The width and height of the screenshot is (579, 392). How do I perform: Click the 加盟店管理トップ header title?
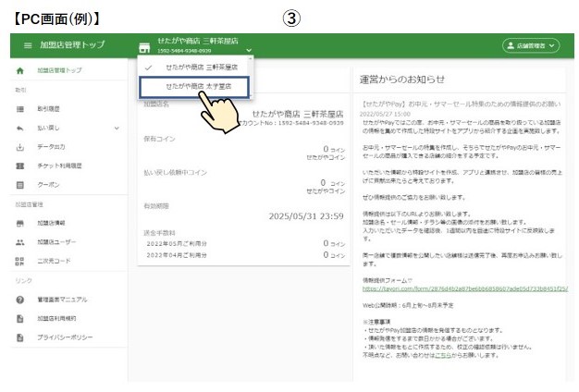point(72,45)
